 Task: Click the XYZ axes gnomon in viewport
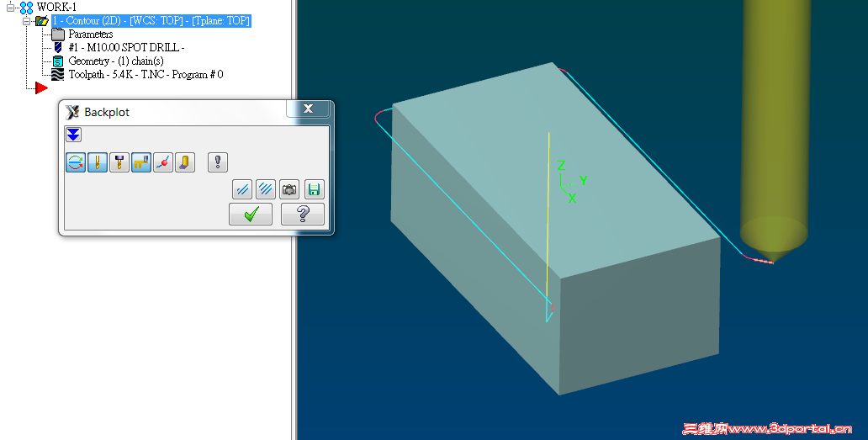click(571, 182)
